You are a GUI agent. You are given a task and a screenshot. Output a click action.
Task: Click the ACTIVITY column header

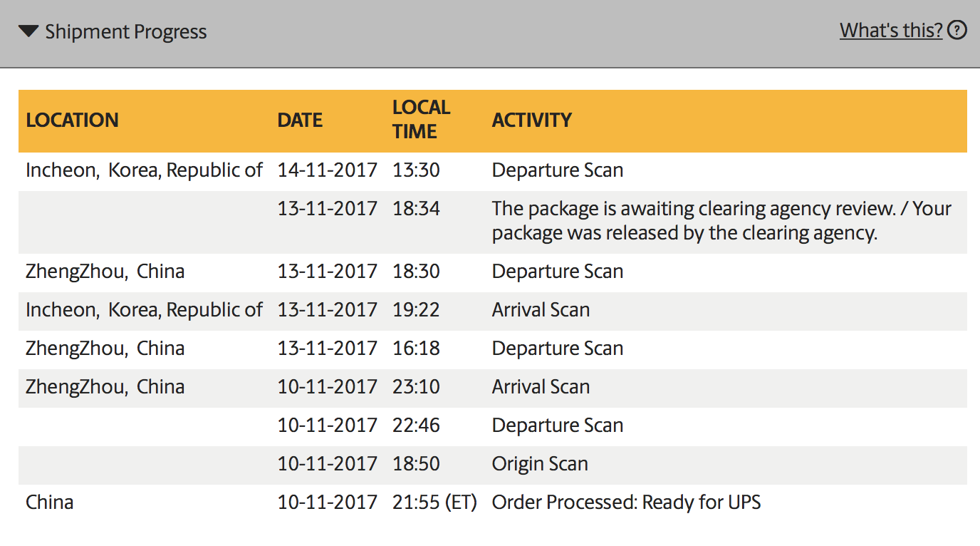click(532, 120)
